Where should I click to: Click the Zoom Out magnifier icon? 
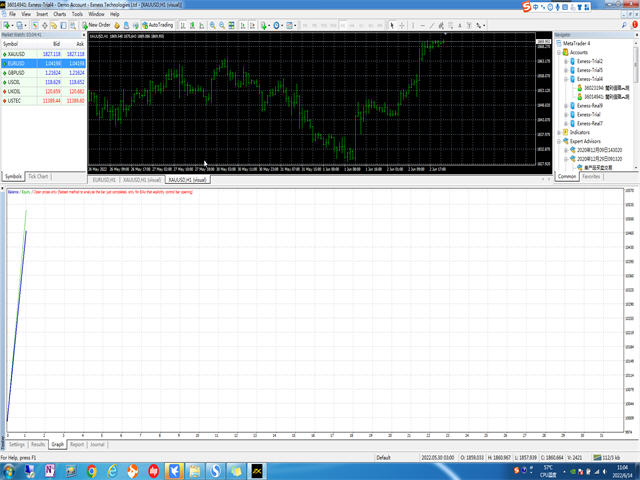(222, 25)
